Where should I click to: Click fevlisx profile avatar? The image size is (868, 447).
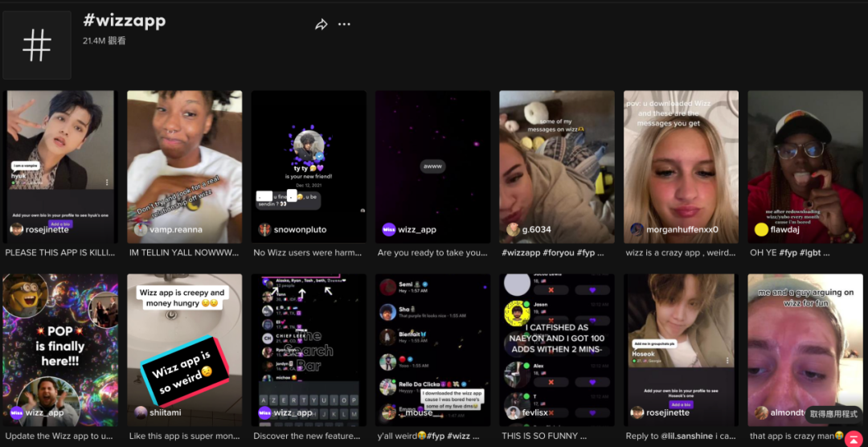(x=513, y=412)
